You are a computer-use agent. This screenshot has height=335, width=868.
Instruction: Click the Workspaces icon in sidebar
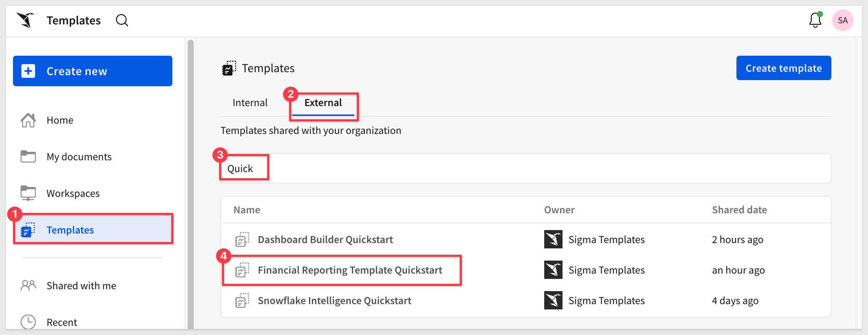[x=28, y=193]
